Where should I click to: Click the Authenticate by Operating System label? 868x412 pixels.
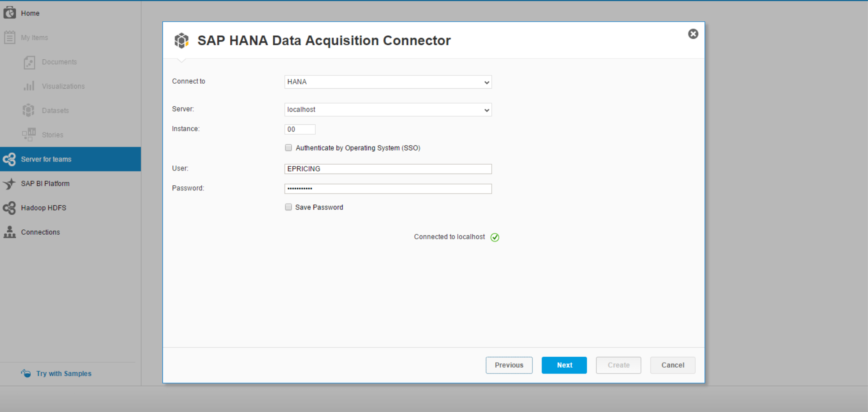tap(358, 148)
